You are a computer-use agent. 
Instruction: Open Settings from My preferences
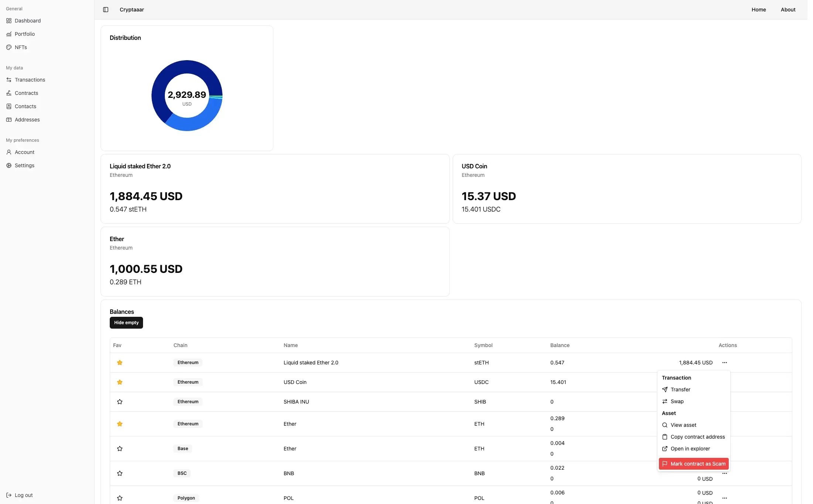tap(25, 165)
